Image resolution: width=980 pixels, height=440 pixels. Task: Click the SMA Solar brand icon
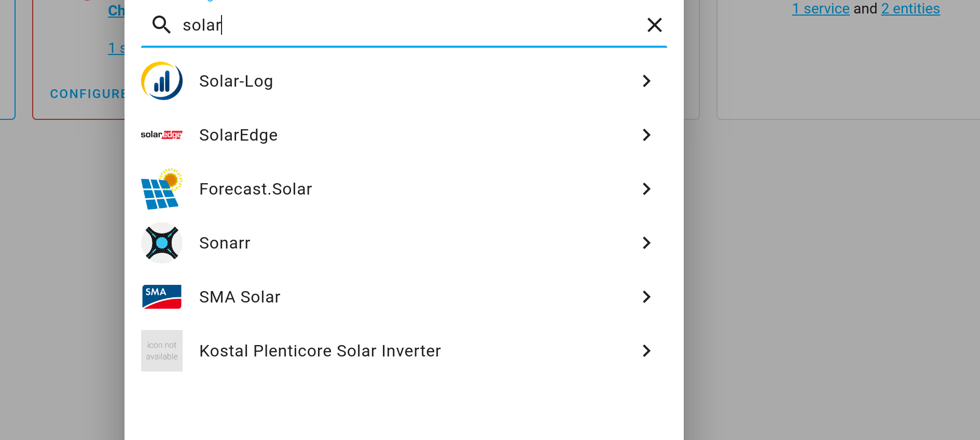(x=161, y=297)
